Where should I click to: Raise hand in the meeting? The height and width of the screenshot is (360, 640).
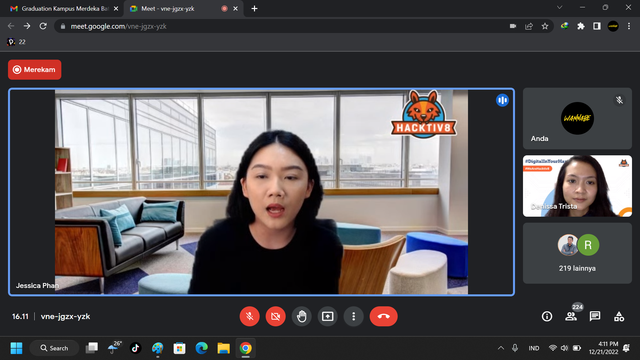coord(302,316)
